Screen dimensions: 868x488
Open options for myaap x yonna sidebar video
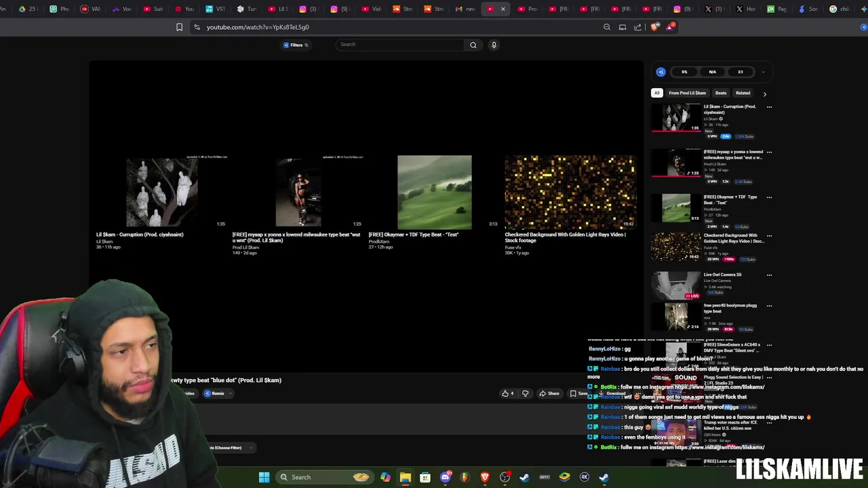(769, 152)
